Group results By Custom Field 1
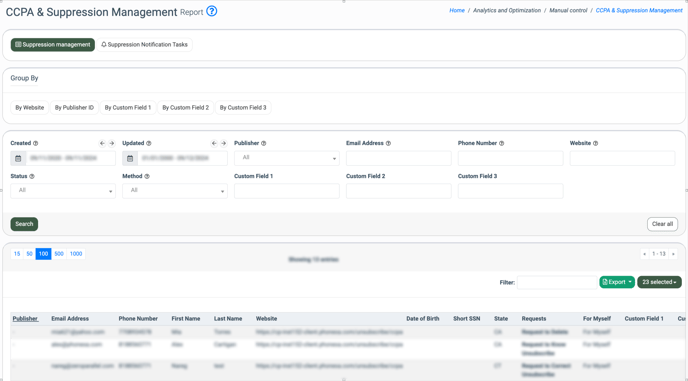 [128, 108]
